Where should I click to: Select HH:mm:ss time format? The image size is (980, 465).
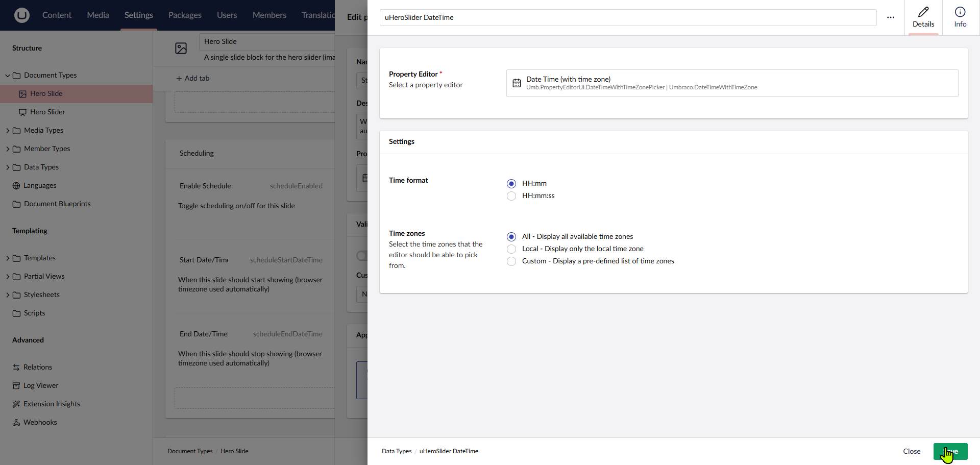pos(511,196)
